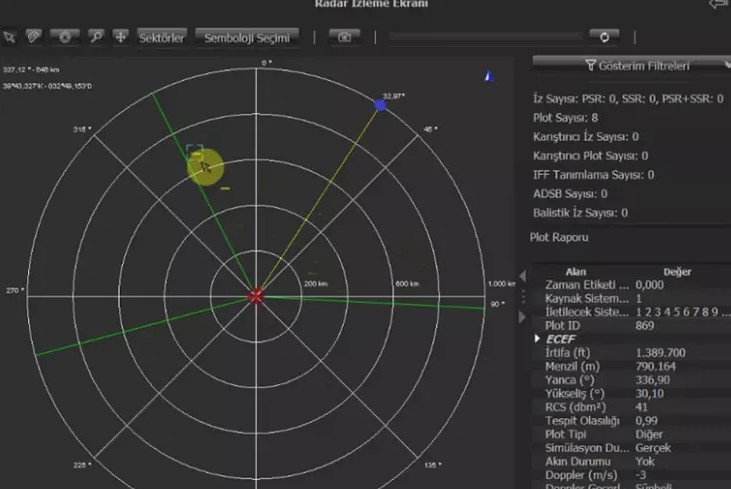
Task: Select the Tespit Olasılığı row
Action: pyautogui.click(x=632, y=420)
